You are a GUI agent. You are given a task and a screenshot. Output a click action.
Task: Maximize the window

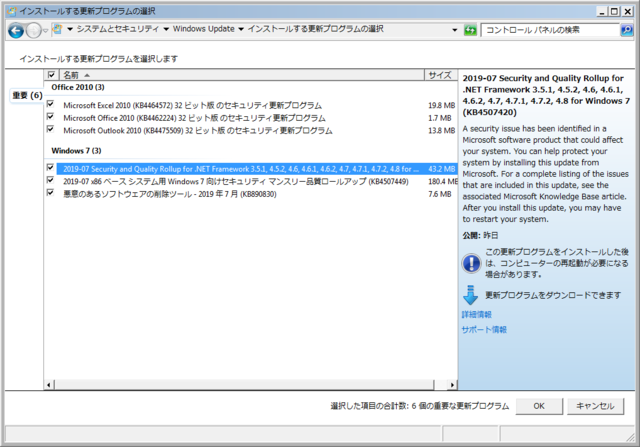click(x=614, y=11)
